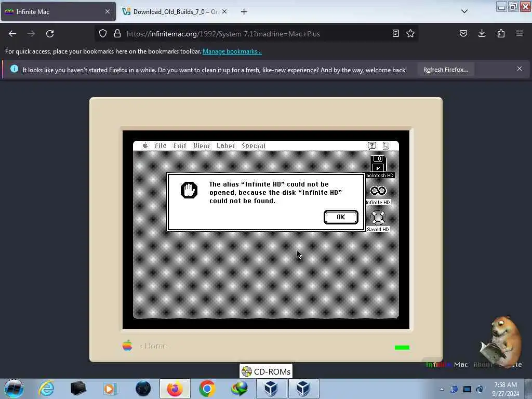Open the Application menu icon in Mac menubar
This screenshot has height=399, width=532.
[386, 145]
